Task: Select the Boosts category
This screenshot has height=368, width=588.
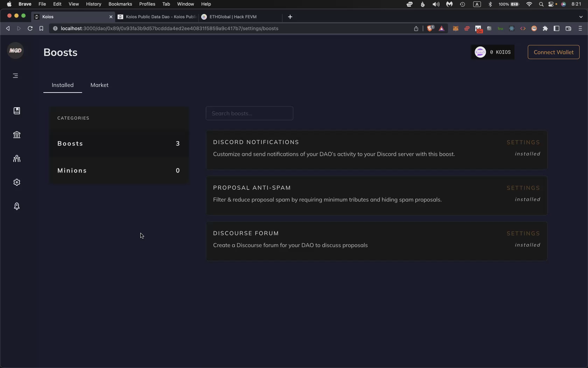Action: pos(119,143)
